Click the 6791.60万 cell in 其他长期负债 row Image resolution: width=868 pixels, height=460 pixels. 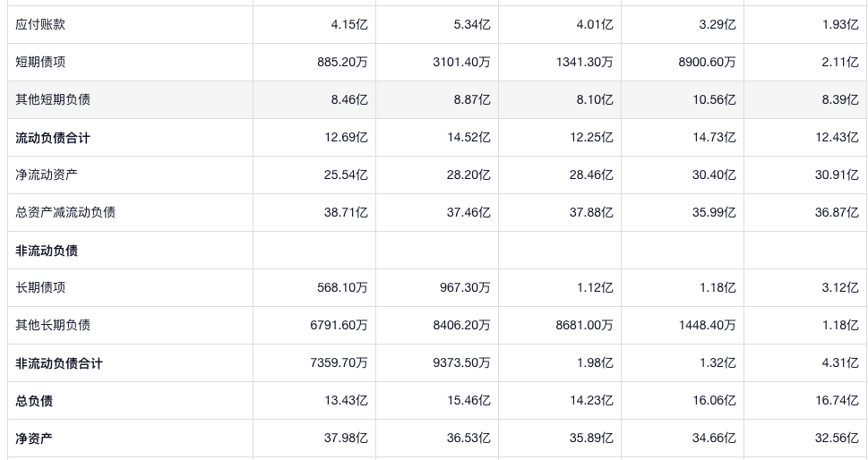click(339, 325)
